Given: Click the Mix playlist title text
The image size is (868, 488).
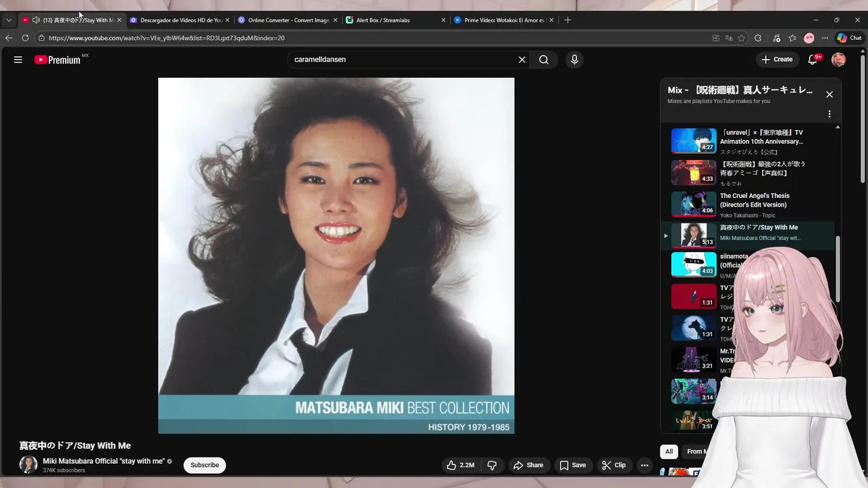Looking at the screenshot, I should click(x=741, y=89).
